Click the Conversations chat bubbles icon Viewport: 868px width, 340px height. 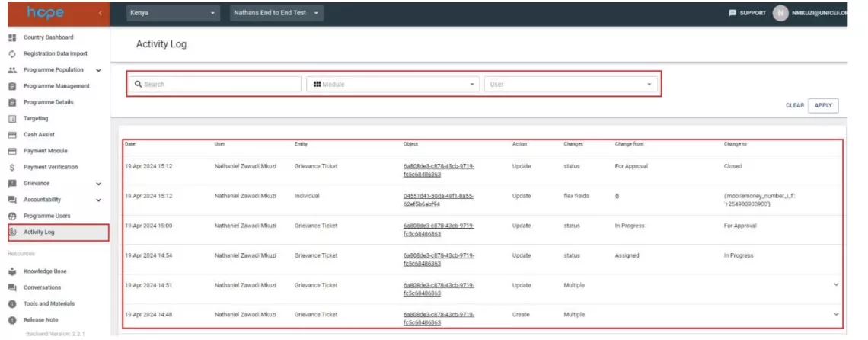click(12, 287)
